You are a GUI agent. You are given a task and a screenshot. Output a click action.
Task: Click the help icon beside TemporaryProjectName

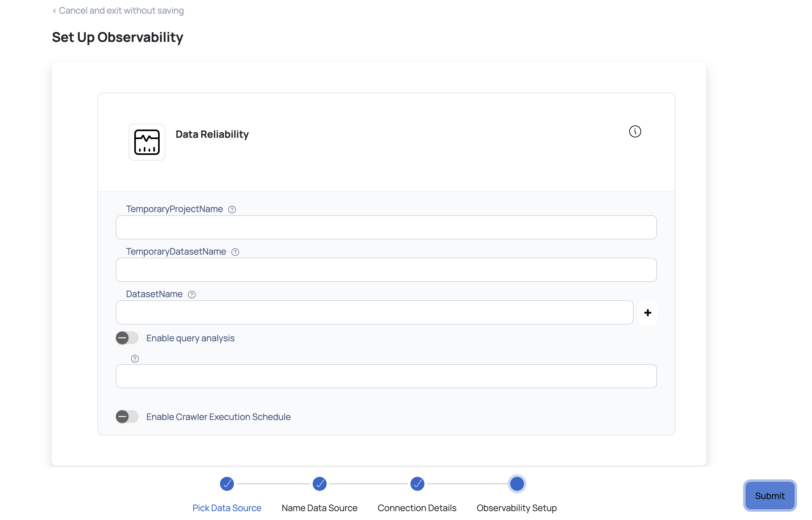pos(232,209)
